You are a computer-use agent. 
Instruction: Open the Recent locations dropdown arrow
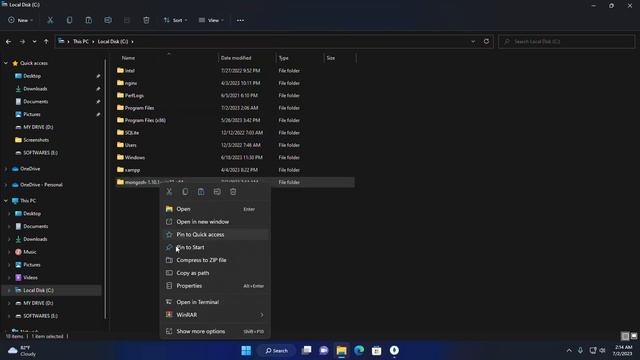[34, 42]
